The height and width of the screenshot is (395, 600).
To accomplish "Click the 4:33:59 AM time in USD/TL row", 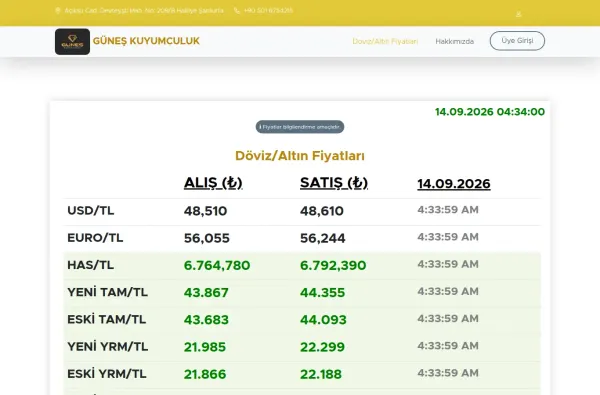I will point(448,210).
